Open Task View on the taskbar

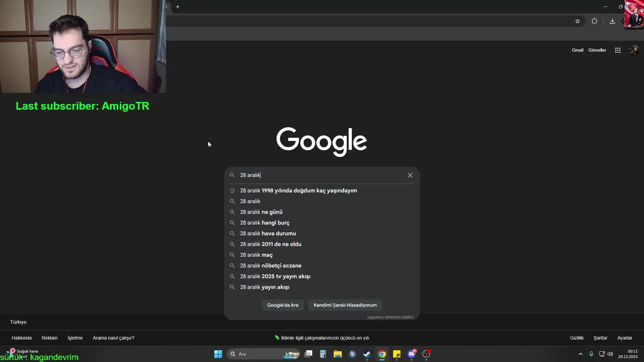point(309,354)
